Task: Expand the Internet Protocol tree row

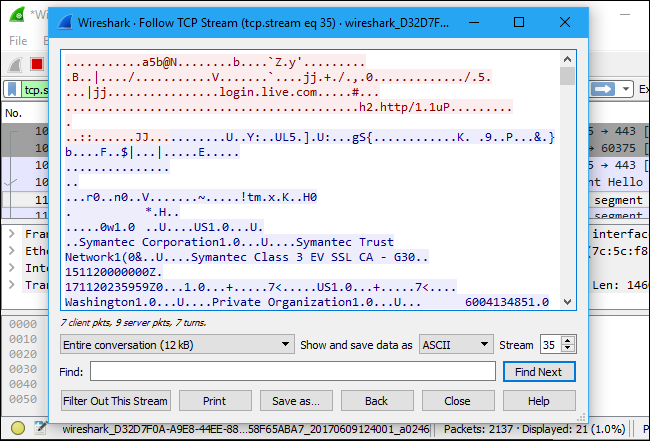Action: pos(12,268)
